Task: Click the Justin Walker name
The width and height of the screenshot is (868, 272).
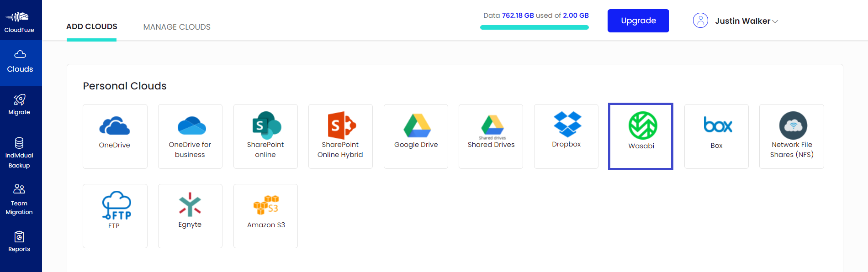Action: tap(742, 21)
